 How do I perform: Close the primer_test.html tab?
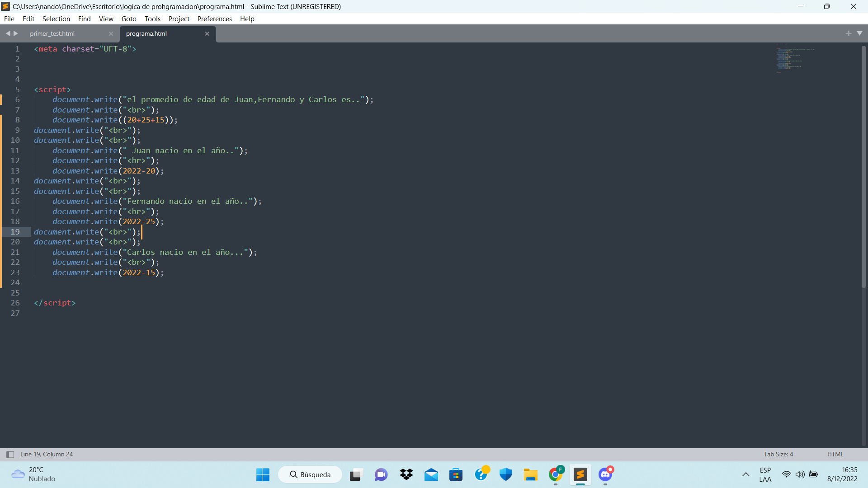pos(111,33)
